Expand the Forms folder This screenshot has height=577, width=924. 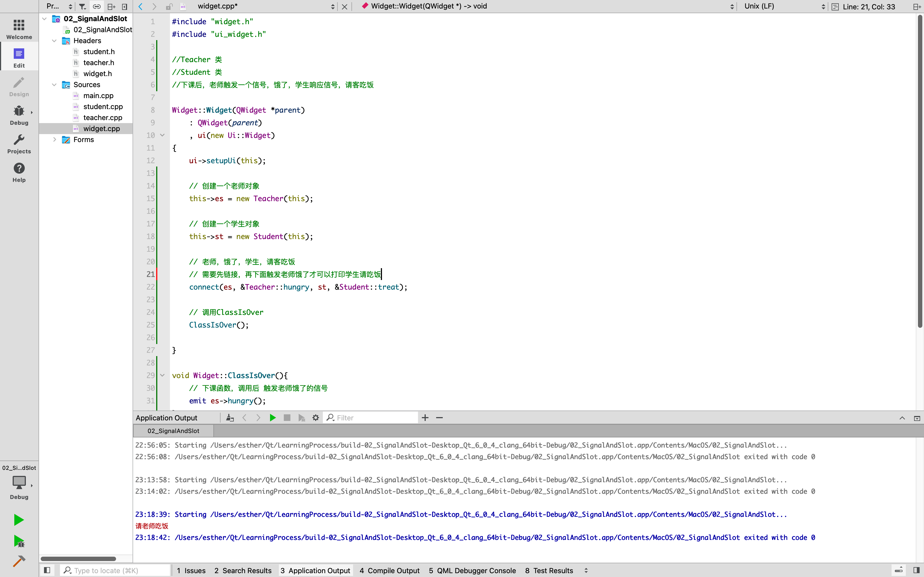coord(54,140)
